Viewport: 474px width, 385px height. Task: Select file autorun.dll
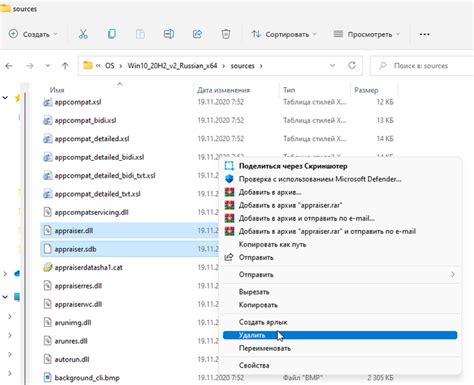point(72,359)
